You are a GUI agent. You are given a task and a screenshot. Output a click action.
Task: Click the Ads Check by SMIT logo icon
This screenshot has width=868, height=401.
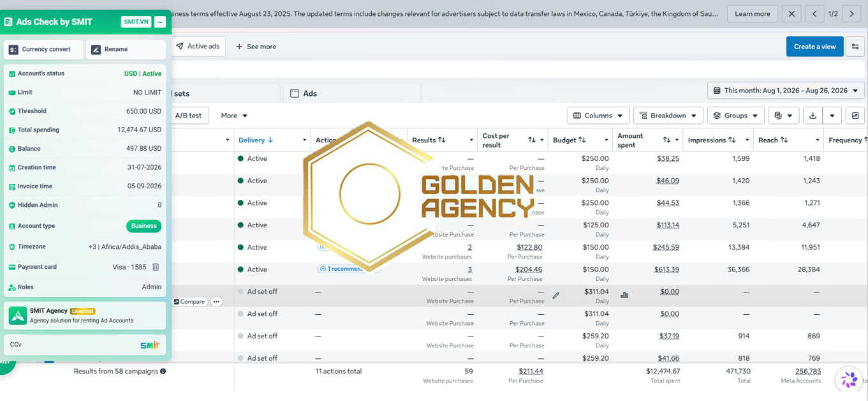click(x=8, y=22)
